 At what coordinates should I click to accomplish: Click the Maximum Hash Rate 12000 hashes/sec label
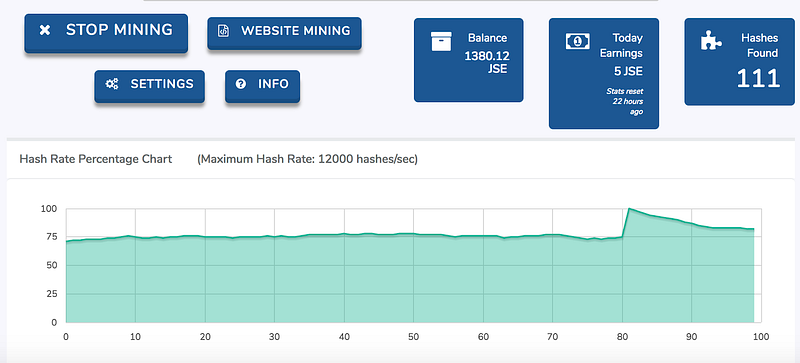308,159
